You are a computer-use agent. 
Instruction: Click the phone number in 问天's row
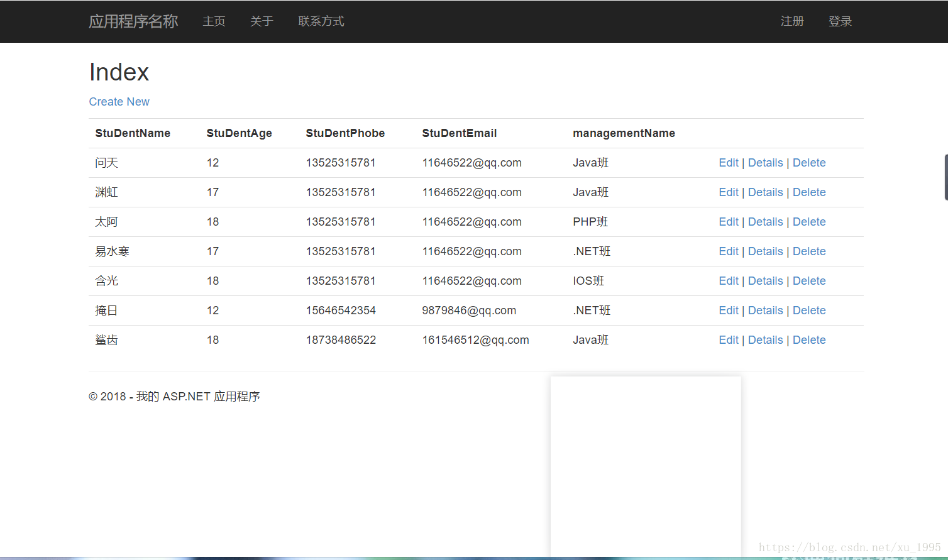click(x=341, y=163)
